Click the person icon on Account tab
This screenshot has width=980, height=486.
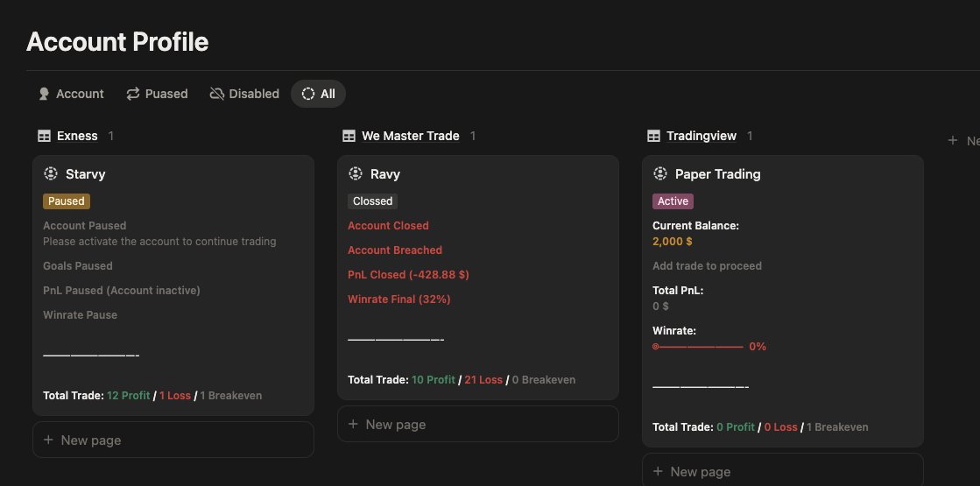(44, 94)
